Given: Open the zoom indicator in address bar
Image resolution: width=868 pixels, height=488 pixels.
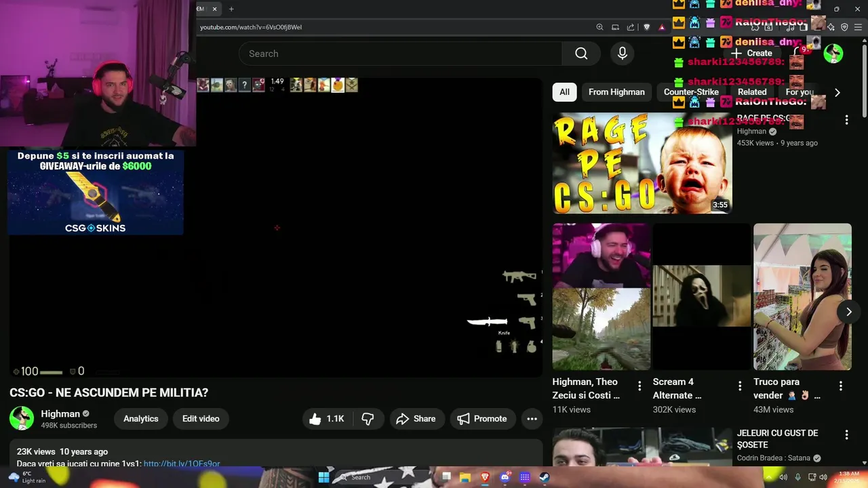Looking at the screenshot, I should click(x=599, y=27).
